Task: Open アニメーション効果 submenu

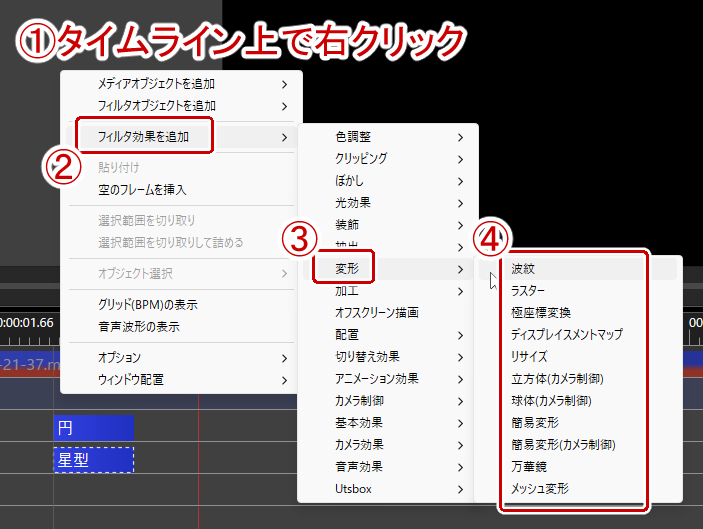Action: [x=388, y=379]
